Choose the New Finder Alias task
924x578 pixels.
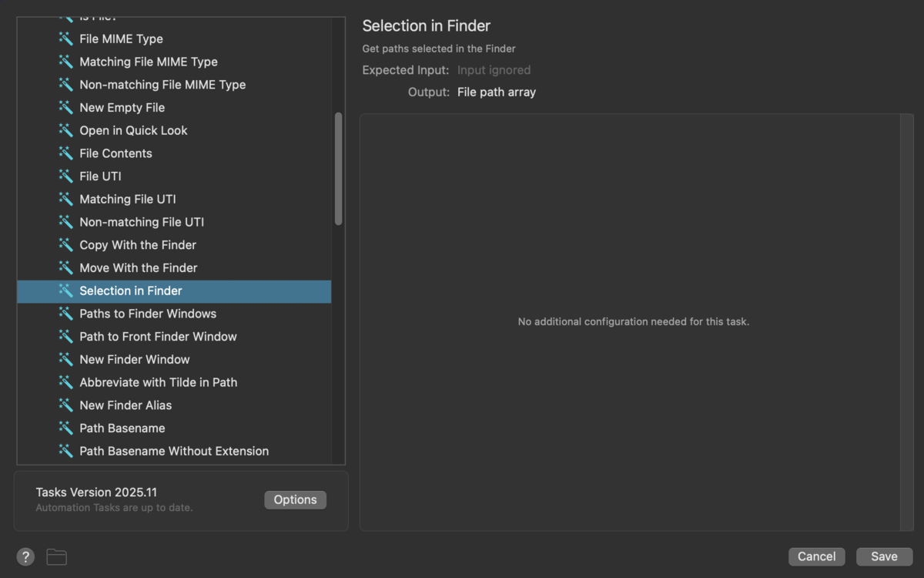coord(174,405)
